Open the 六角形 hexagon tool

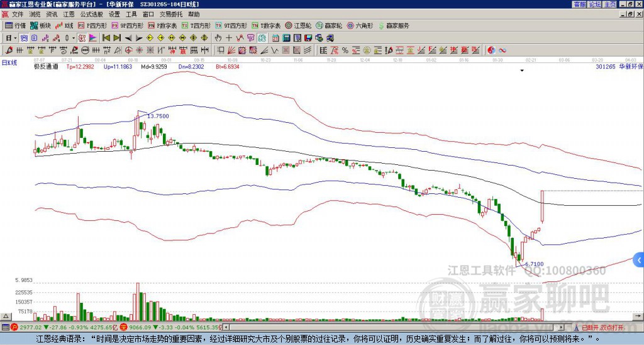[x=360, y=25]
